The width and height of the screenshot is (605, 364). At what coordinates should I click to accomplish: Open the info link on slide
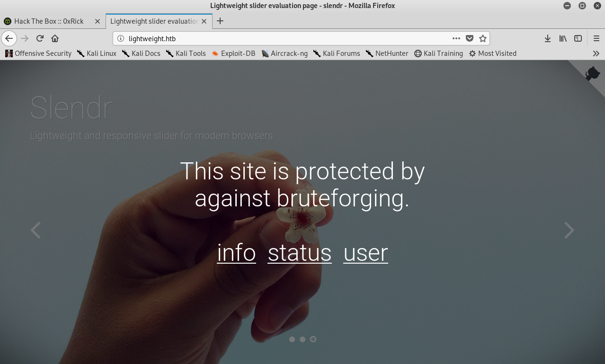pyautogui.click(x=236, y=253)
